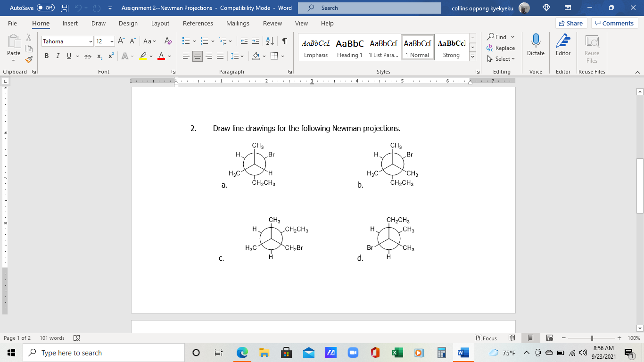Click the Share button
644x362 pixels.
tap(570, 23)
